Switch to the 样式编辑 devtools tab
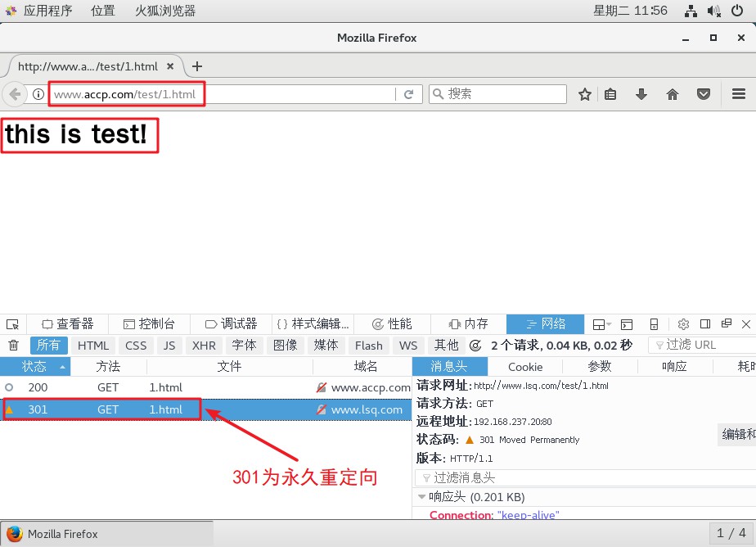Image resolution: width=756 pixels, height=547 pixels. click(313, 324)
